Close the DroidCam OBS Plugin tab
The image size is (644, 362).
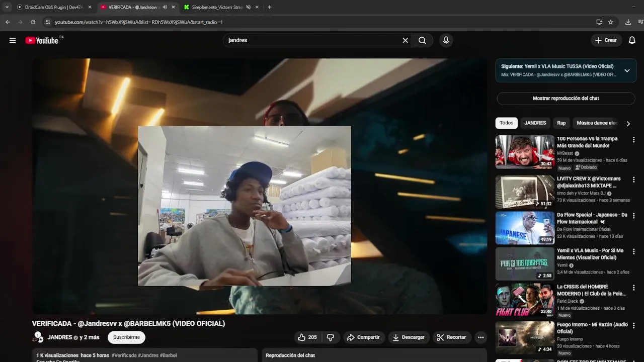click(x=90, y=7)
